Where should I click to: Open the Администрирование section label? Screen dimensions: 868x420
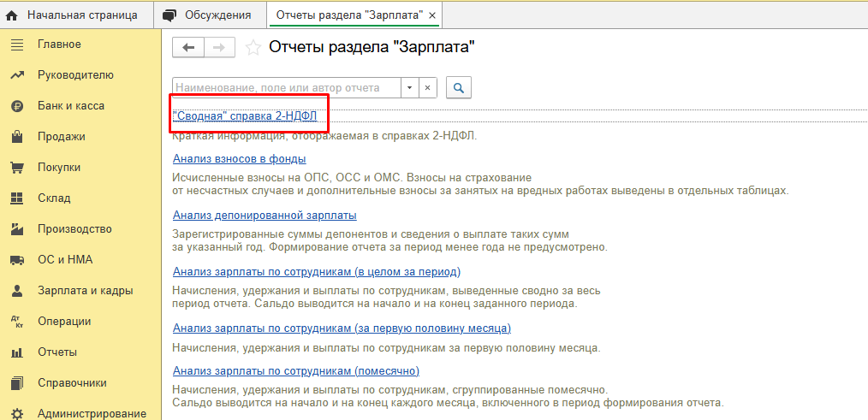click(x=92, y=414)
